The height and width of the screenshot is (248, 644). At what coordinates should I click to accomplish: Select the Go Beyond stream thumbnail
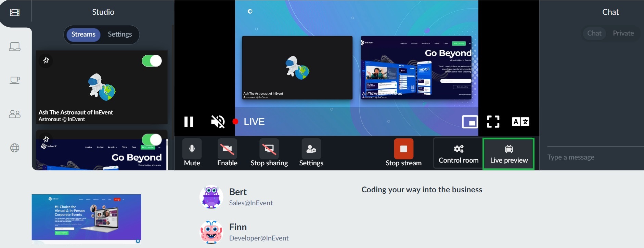[x=102, y=150]
